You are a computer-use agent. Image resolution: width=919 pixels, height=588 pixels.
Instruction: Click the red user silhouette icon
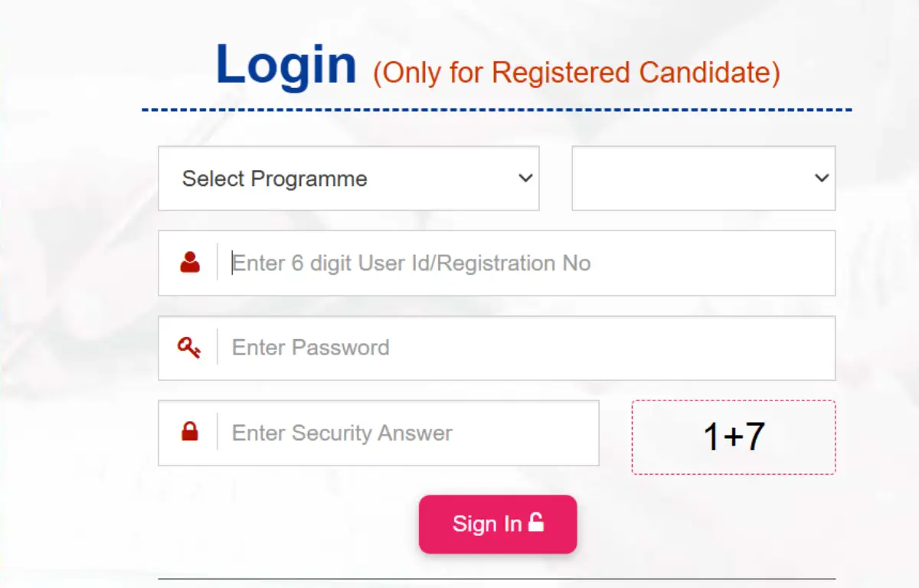click(x=190, y=263)
